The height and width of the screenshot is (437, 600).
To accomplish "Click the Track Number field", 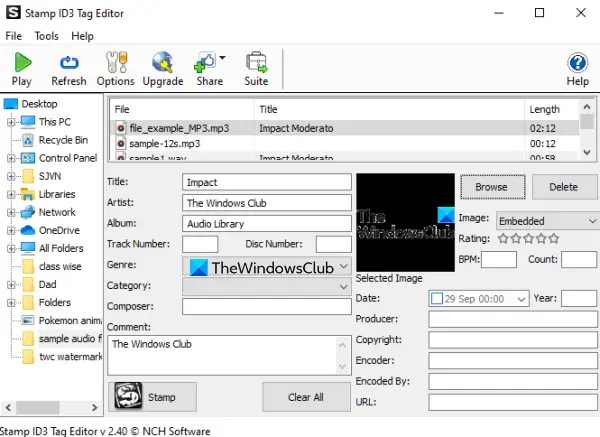I will point(200,244).
